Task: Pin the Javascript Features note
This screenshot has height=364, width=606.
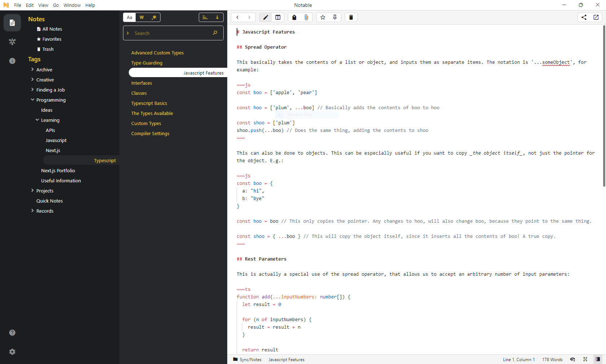Action: pyautogui.click(x=335, y=17)
